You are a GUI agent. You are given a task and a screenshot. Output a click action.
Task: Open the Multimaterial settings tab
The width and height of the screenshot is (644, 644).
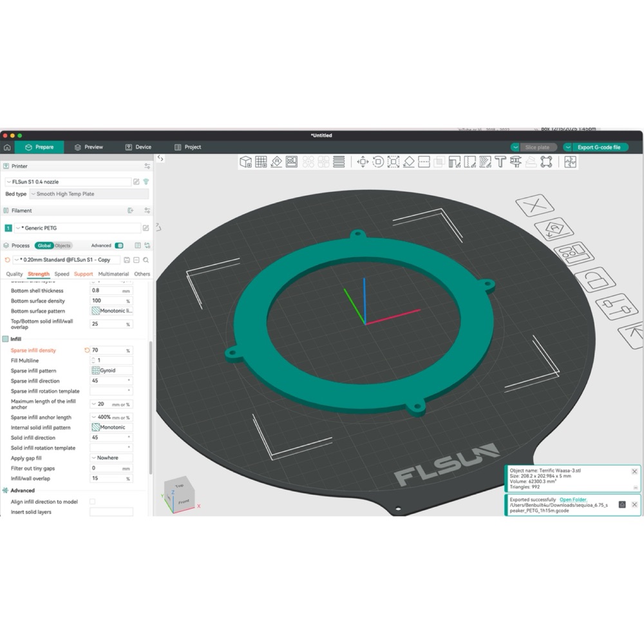coord(113,274)
